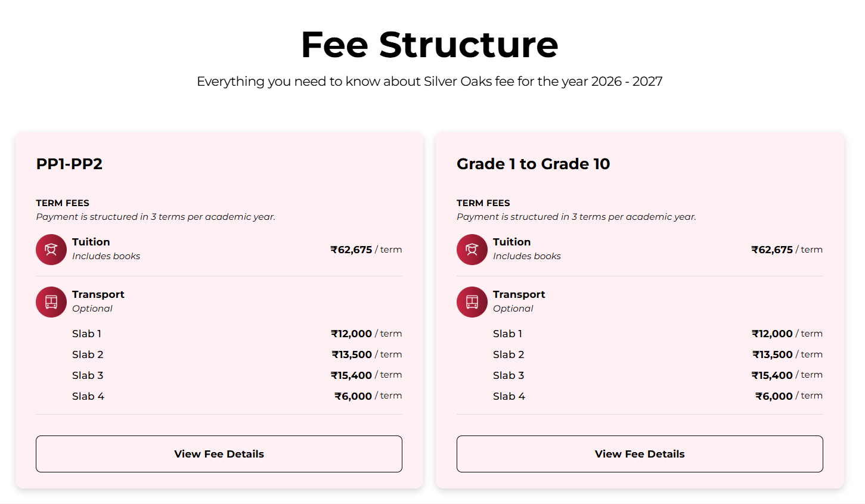This screenshot has width=865, height=504.
Task: Select the Grade 1 to Grade 10 heading
Action: 533,163
